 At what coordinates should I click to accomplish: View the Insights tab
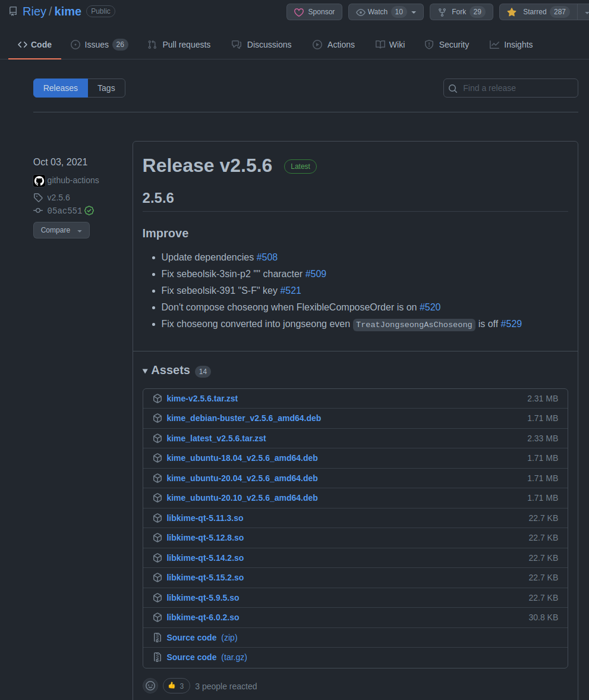(511, 45)
